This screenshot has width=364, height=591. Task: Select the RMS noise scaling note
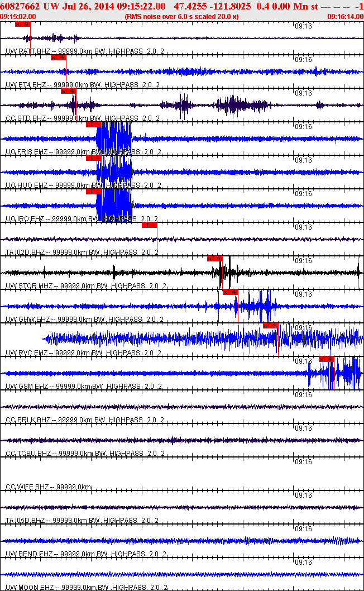tap(181, 17)
